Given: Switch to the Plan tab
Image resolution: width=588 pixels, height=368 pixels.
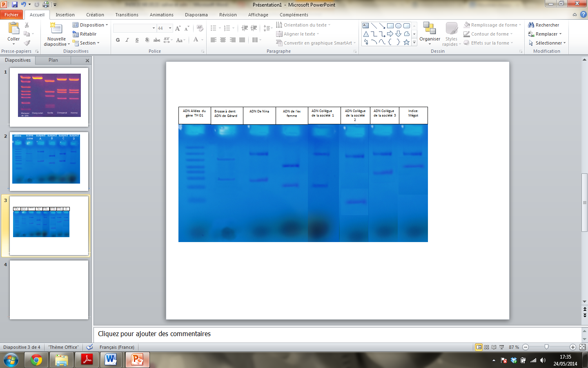Looking at the screenshot, I should click(x=53, y=60).
